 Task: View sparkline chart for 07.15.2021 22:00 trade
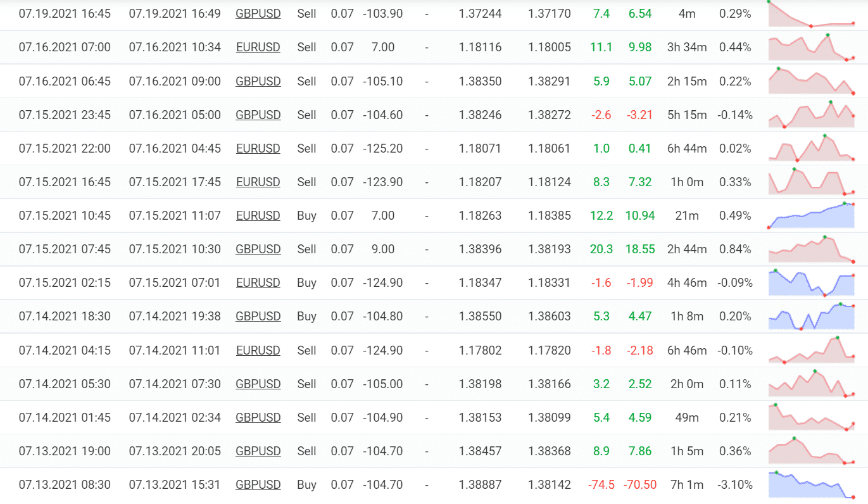click(812, 148)
